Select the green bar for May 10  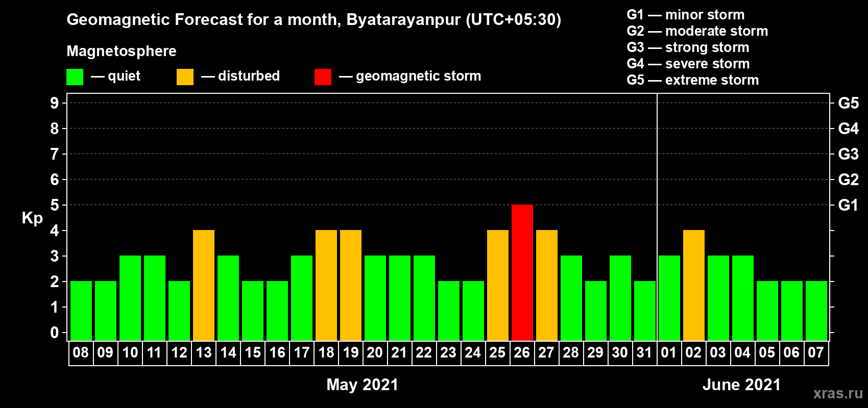click(130, 298)
